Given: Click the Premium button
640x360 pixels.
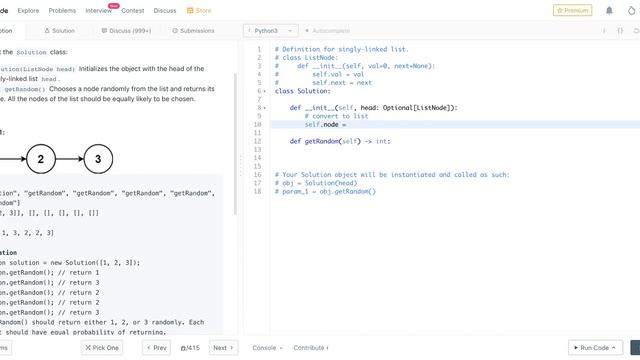Looking at the screenshot, I should click(572, 10).
